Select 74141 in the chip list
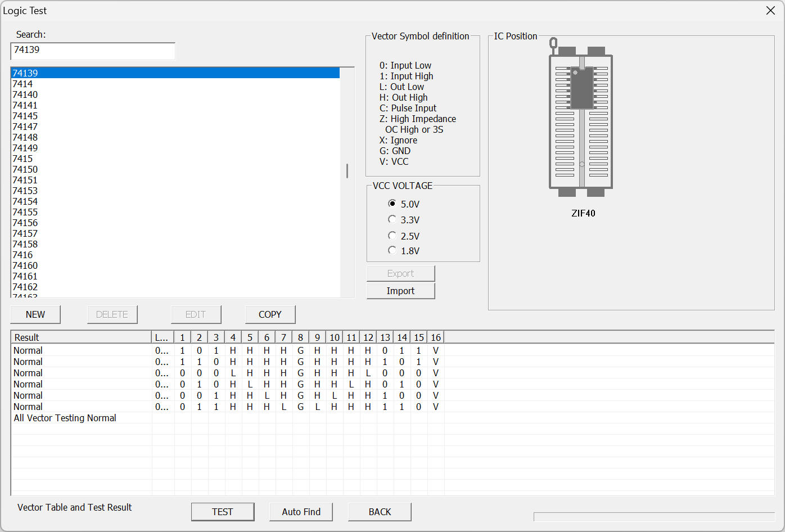This screenshot has height=532, width=785. (175, 105)
